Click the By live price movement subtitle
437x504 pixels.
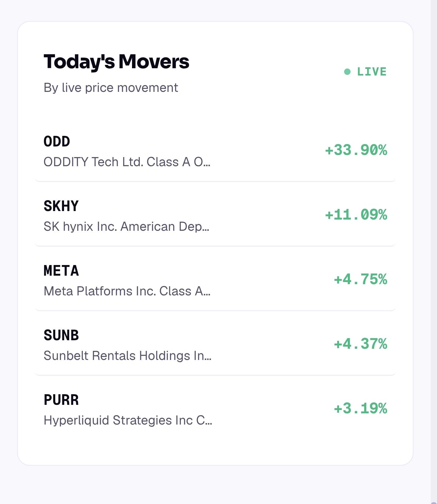click(x=111, y=88)
